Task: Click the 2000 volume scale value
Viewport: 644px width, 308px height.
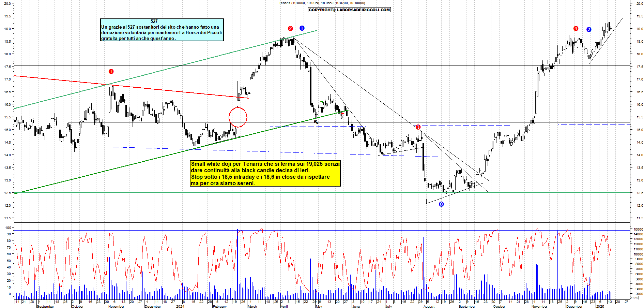Action: (x=639, y=294)
